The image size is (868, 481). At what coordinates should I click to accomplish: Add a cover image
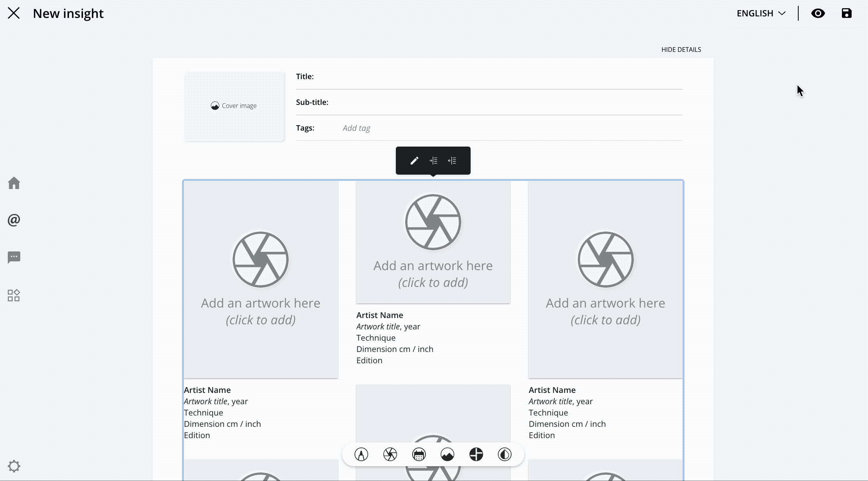[x=234, y=106]
